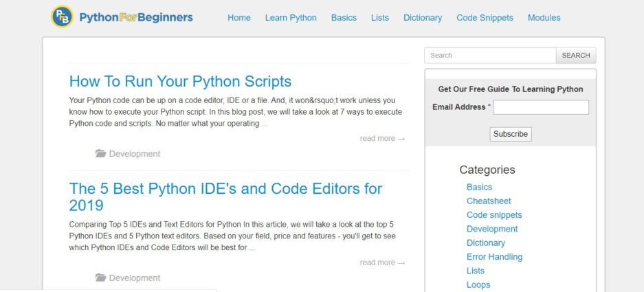The width and height of the screenshot is (644, 292).
Task: Focus the Email Address input field
Action: [x=541, y=107]
